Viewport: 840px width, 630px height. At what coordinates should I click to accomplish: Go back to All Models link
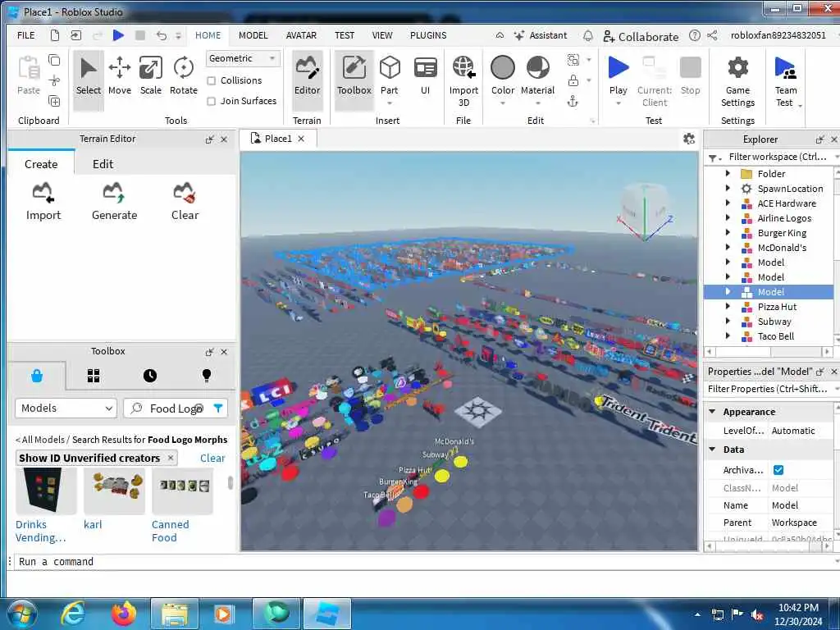pos(39,440)
